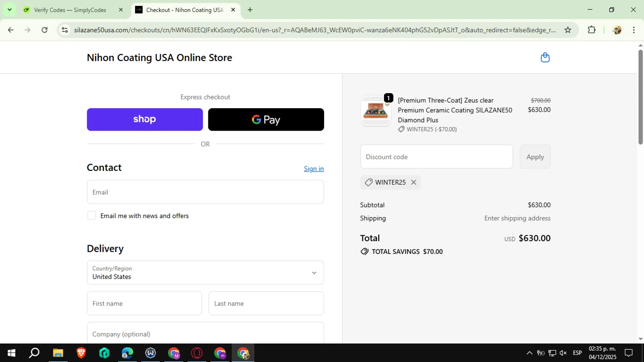Open the network tray icon
Screen dimensions: 644x362
point(552,353)
